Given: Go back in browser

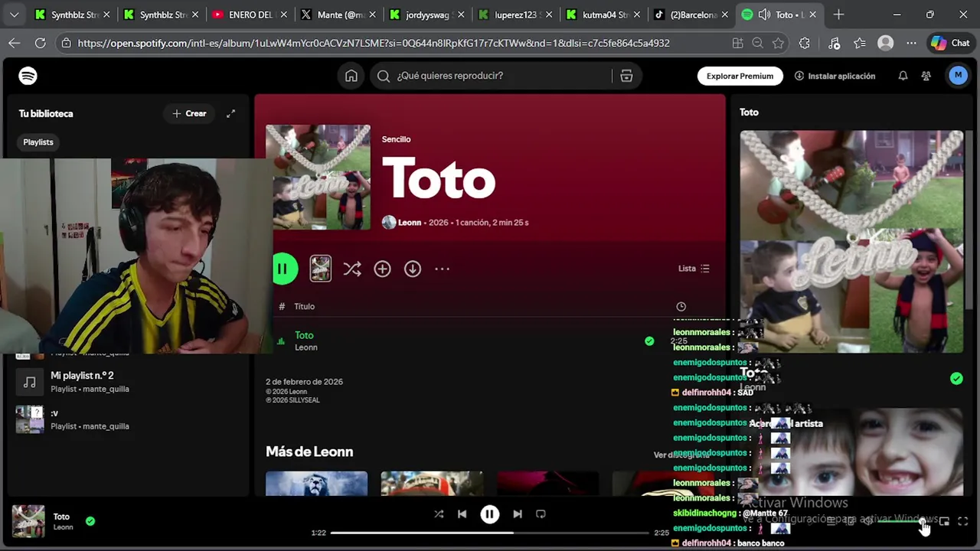Looking at the screenshot, I should (15, 43).
